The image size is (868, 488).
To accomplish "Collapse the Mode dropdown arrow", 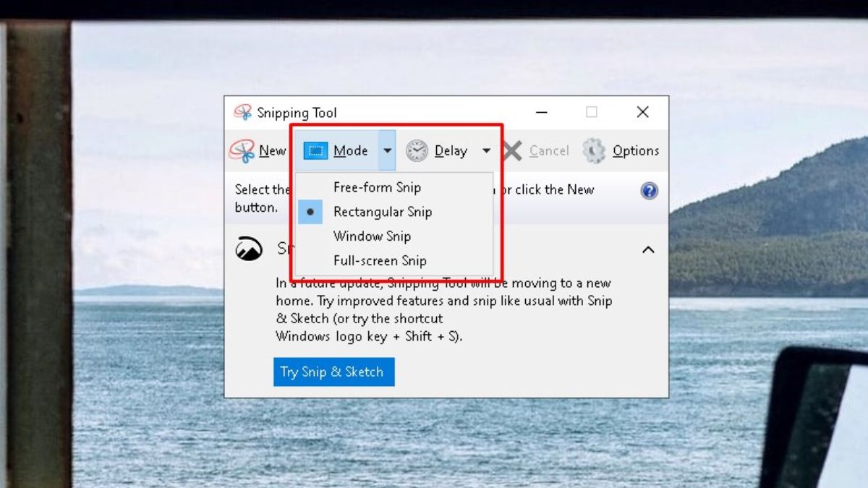I will point(387,150).
